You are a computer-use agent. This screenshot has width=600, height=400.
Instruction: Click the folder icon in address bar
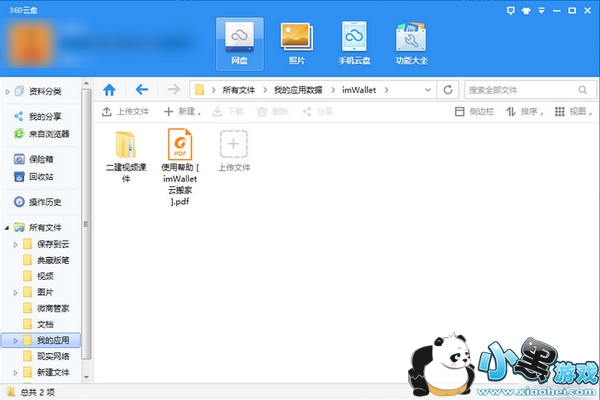coord(200,90)
